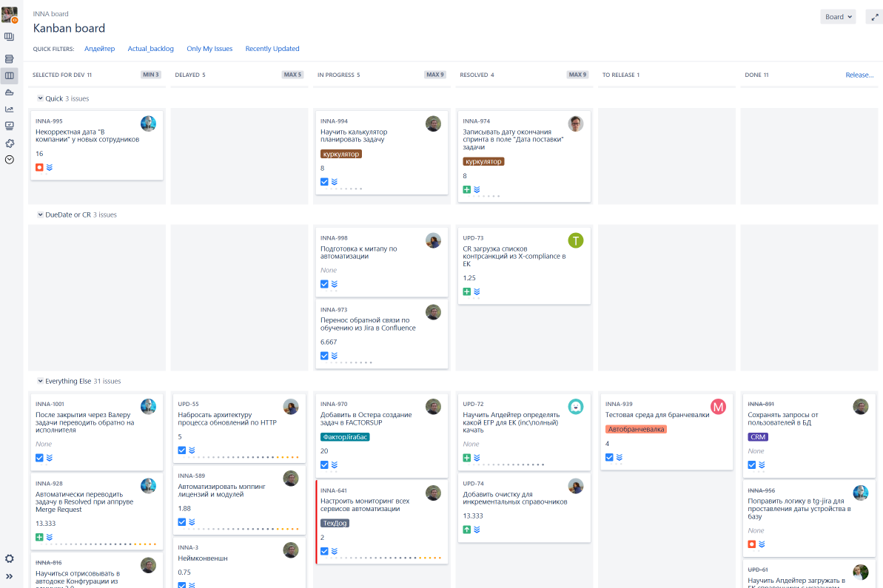
Task: Open the Issues panel icon in the sidebar
Action: tap(9, 126)
